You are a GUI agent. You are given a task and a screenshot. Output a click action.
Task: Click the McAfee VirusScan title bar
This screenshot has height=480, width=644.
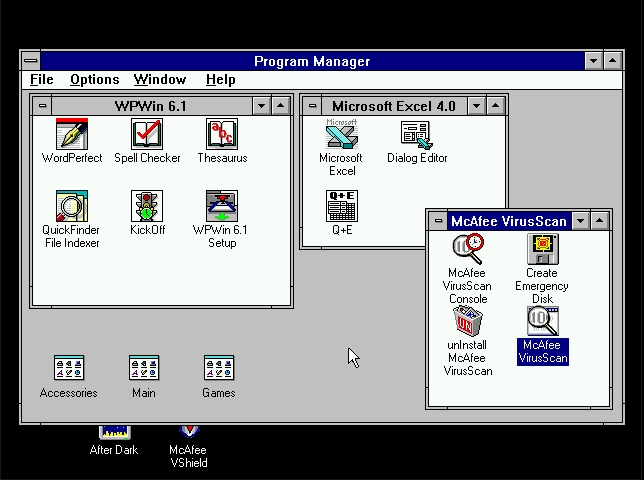pos(509,220)
